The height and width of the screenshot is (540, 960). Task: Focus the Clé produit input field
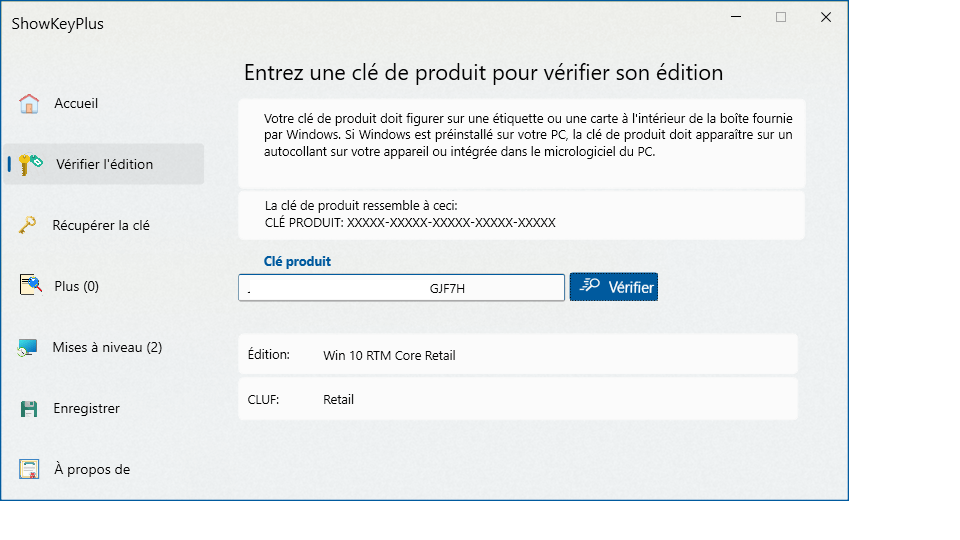[x=402, y=288]
